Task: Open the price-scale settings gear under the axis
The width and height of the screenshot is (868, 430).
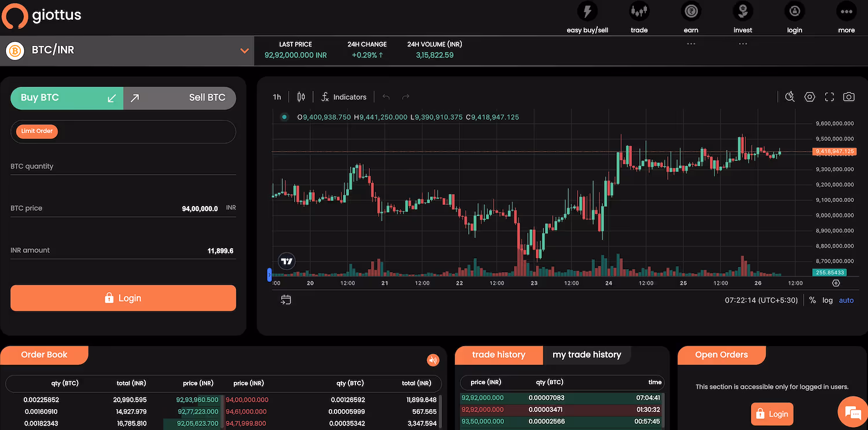Action: tap(836, 283)
